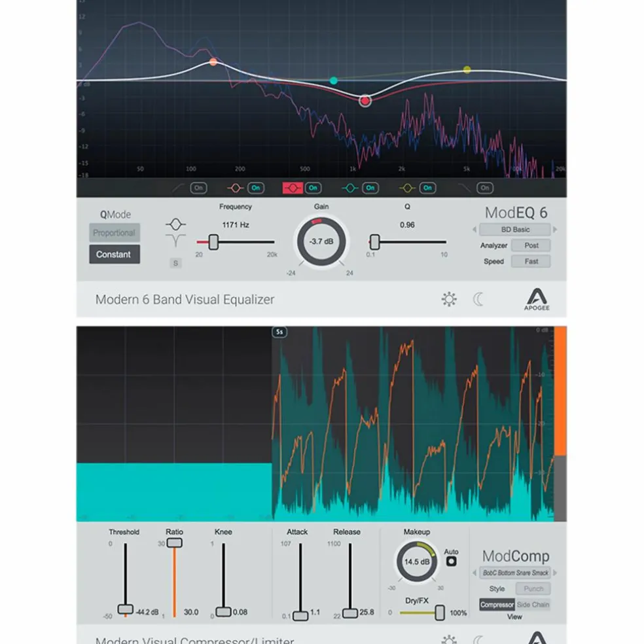Choose the bell filter shape icon below QMode row

(x=175, y=224)
